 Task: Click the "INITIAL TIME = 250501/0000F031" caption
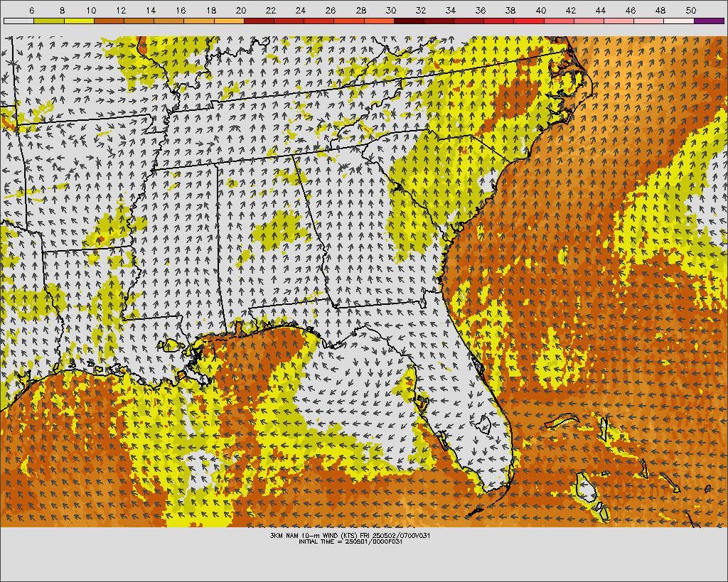tap(350, 541)
